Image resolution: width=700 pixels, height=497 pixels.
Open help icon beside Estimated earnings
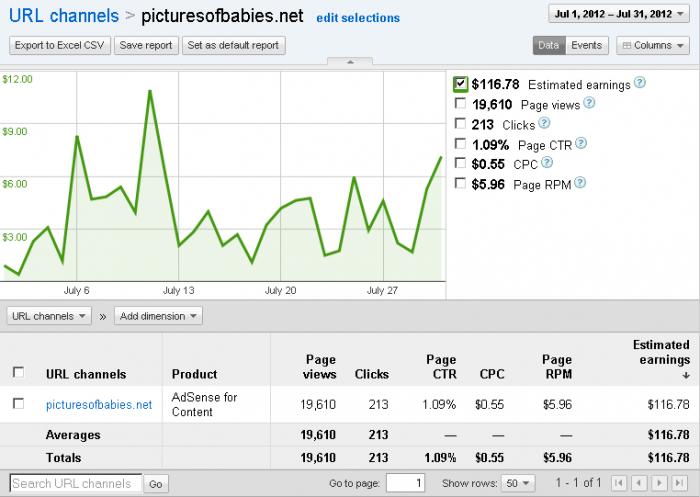point(640,83)
